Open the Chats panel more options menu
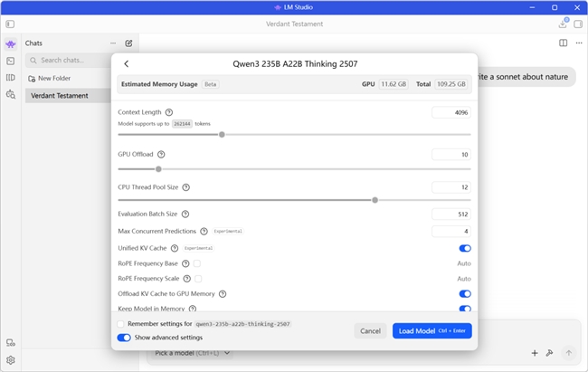Viewport: 588px width, 372px height. coord(113,43)
